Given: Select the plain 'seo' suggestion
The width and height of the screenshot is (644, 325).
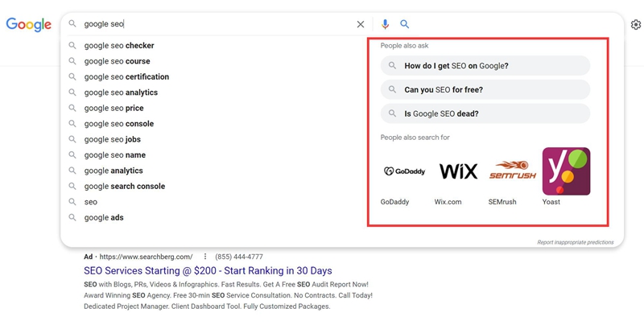Looking at the screenshot, I should pyautogui.click(x=91, y=202).
